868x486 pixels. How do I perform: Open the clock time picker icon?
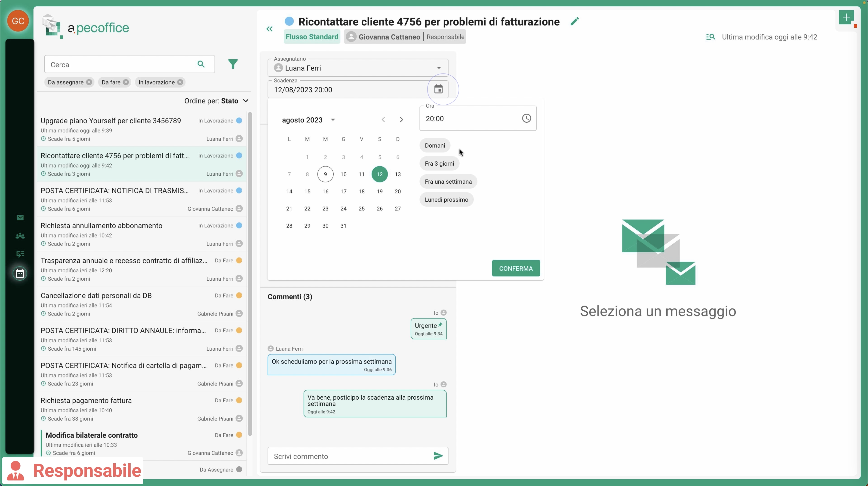coord(526,118)
